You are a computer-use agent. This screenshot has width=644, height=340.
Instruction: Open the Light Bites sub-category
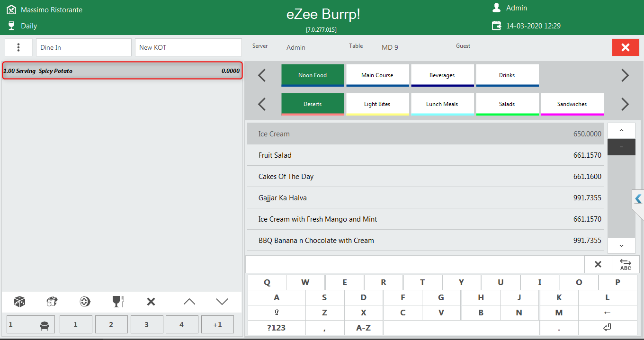tap(377, 104)
